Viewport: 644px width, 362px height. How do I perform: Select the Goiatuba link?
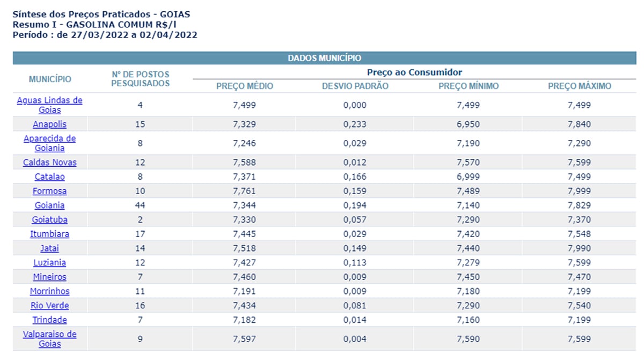(x=49, y=219)
